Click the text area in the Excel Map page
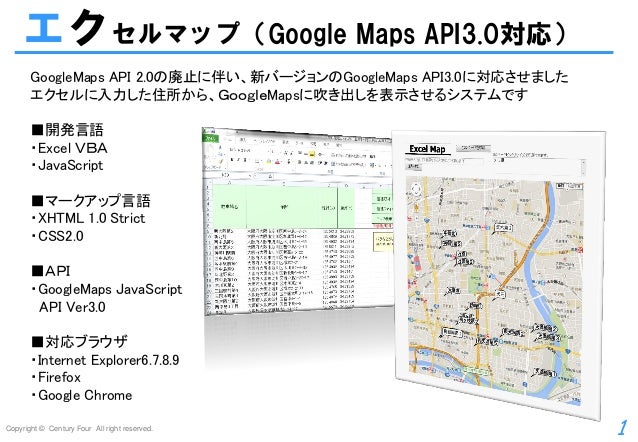 pos(538,167)
